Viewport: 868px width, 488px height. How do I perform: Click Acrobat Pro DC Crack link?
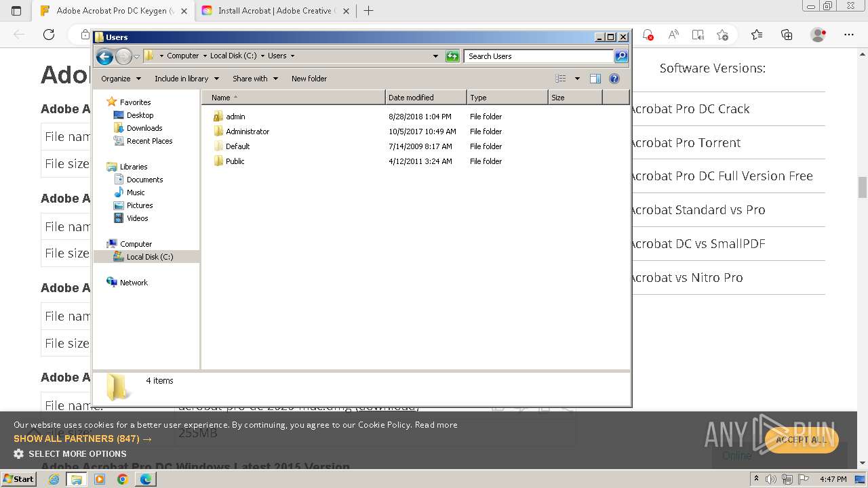pos(690,108)
